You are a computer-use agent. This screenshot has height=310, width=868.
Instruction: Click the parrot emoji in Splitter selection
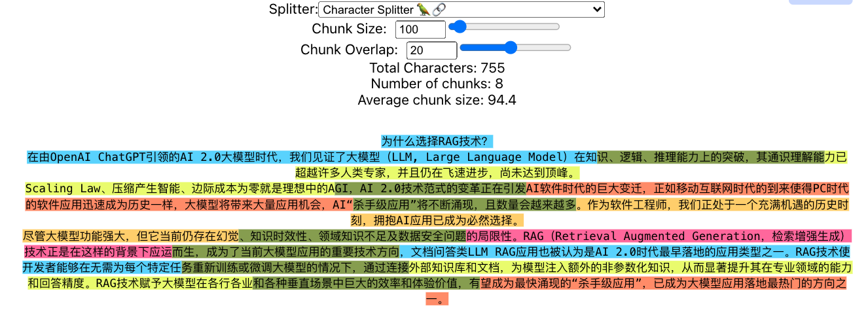(x=424, y=9)
